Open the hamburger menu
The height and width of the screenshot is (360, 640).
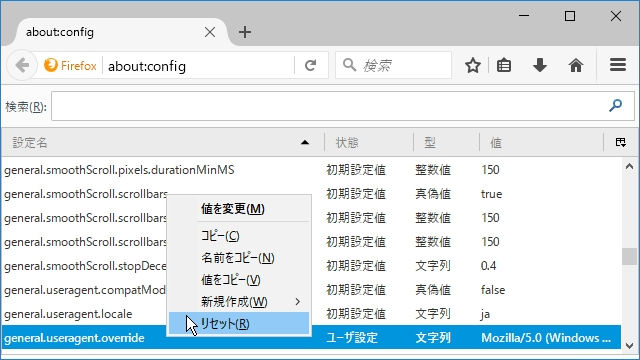(618, 64)
